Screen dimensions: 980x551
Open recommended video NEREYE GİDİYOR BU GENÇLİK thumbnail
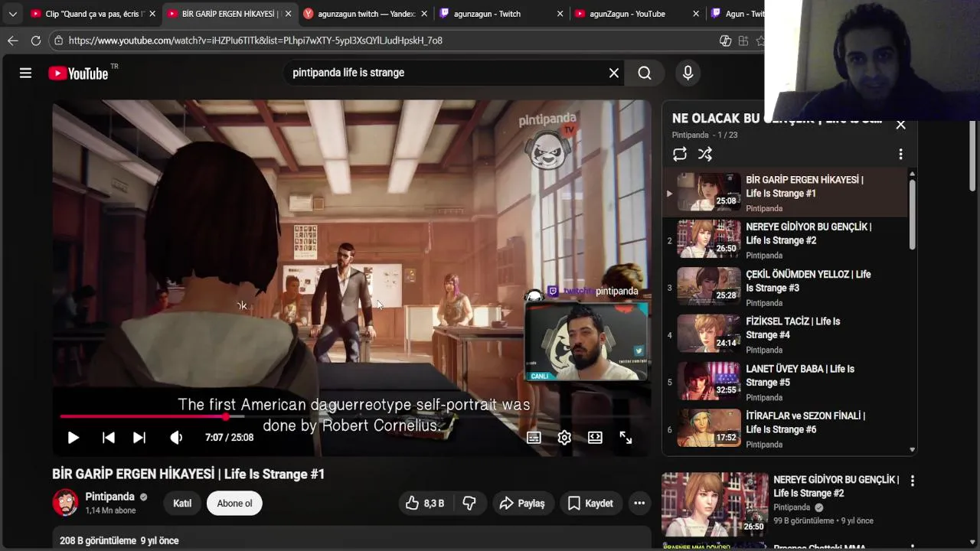click(x=714, y=504)
